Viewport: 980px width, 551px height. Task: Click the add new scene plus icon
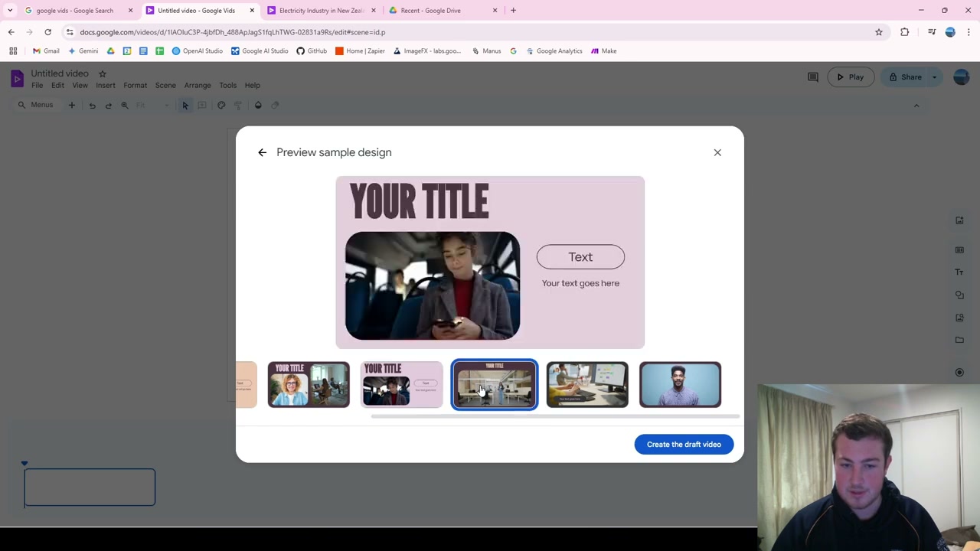(72, 105)
